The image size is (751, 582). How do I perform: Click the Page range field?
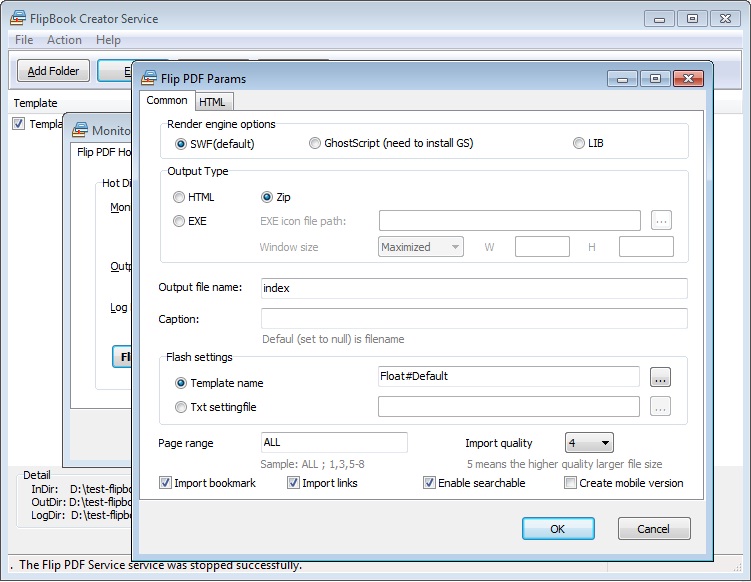click(x=334, y=442)
